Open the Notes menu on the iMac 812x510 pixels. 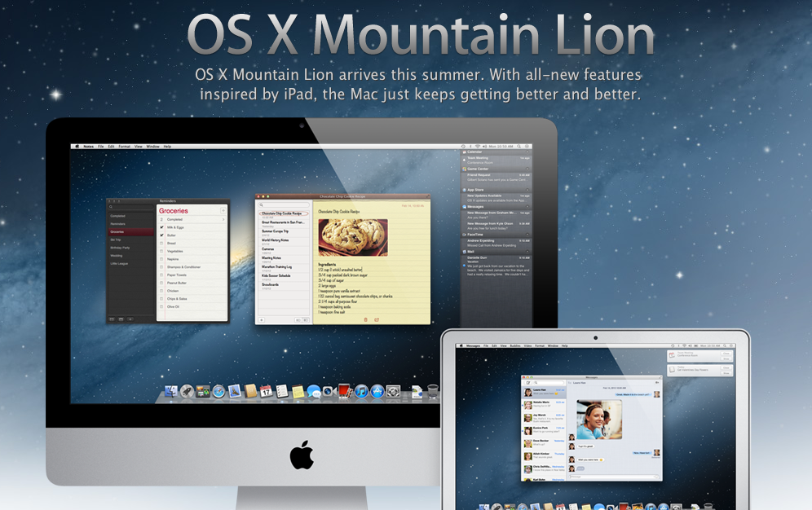[x=89, y=147]
